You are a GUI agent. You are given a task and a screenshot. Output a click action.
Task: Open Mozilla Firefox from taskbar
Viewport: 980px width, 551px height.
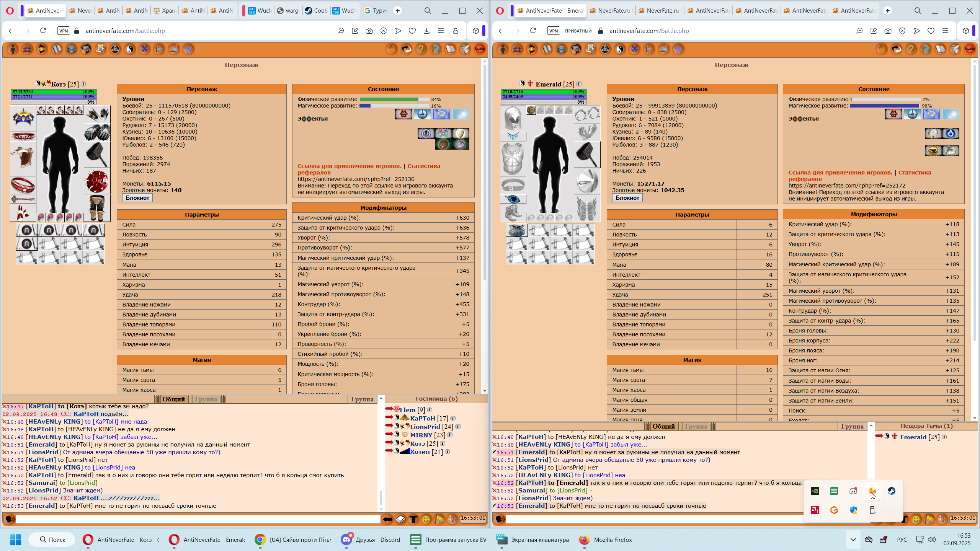coord(606,540)
